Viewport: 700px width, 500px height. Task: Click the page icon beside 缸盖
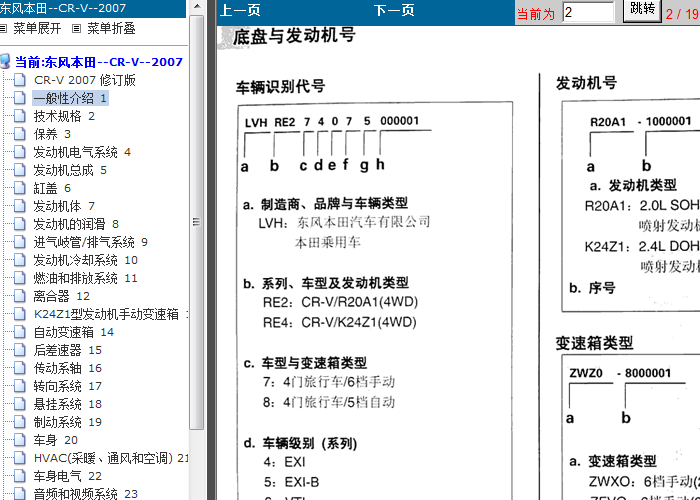pos(20,188)
